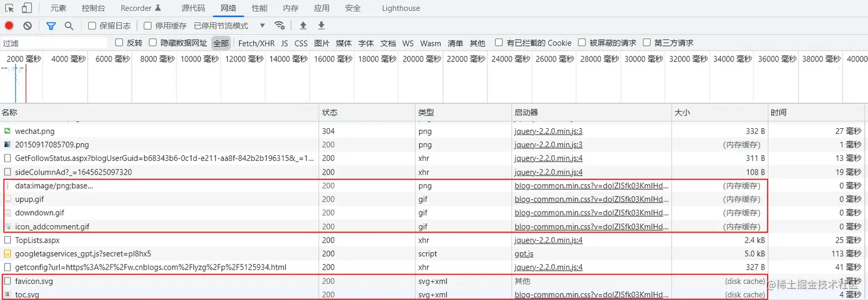The height and width of the screenshot is (300, 868).
Task: Check the 反转 invert filter box
Action: pyautogui.click(x=119, y=43)
